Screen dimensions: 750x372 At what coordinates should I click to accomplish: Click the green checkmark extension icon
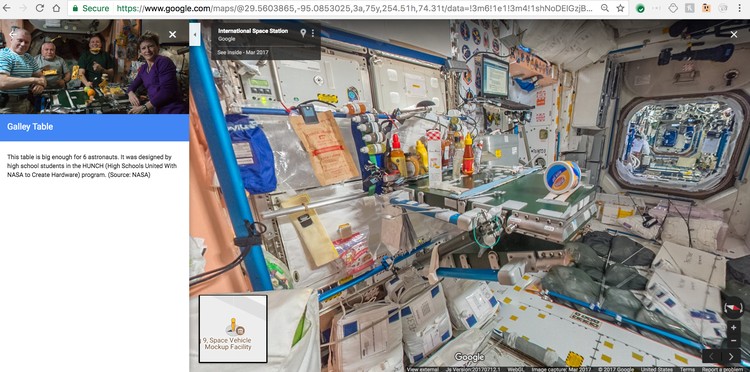[640, 8]
